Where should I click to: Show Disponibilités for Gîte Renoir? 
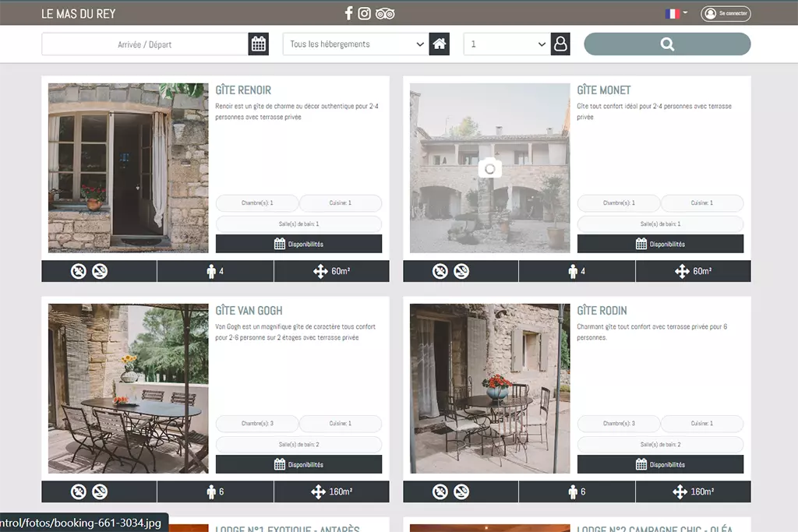(x=298, y=244)
